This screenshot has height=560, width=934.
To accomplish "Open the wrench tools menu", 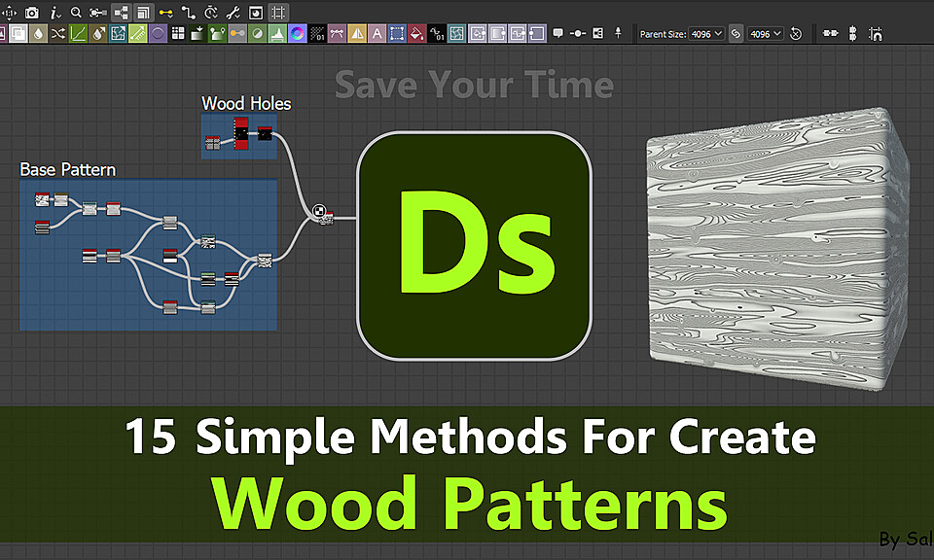I will (x=233, y=12).
